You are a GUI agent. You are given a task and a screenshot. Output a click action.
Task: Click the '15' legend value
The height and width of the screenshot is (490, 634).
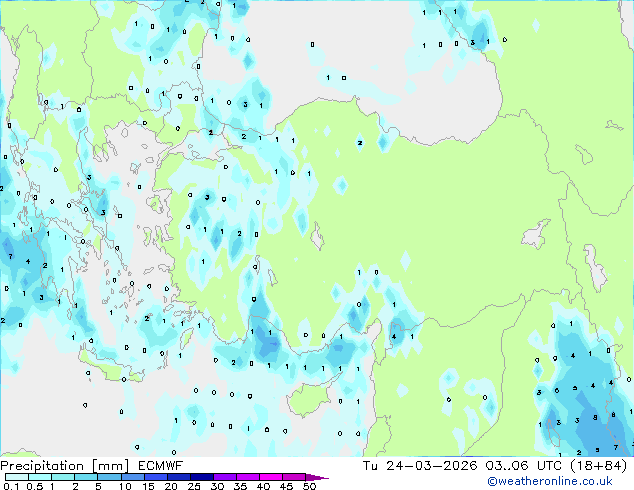148,486
